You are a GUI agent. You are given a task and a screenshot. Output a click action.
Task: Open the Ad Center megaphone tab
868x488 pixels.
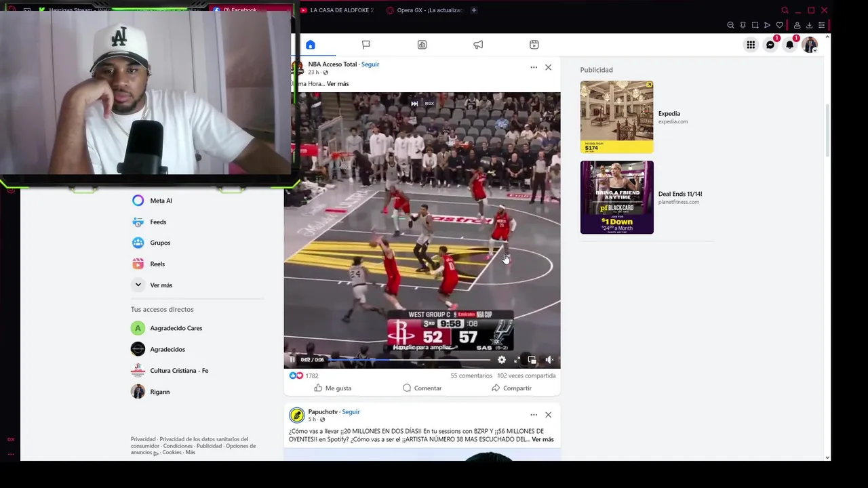coord(478,45)
